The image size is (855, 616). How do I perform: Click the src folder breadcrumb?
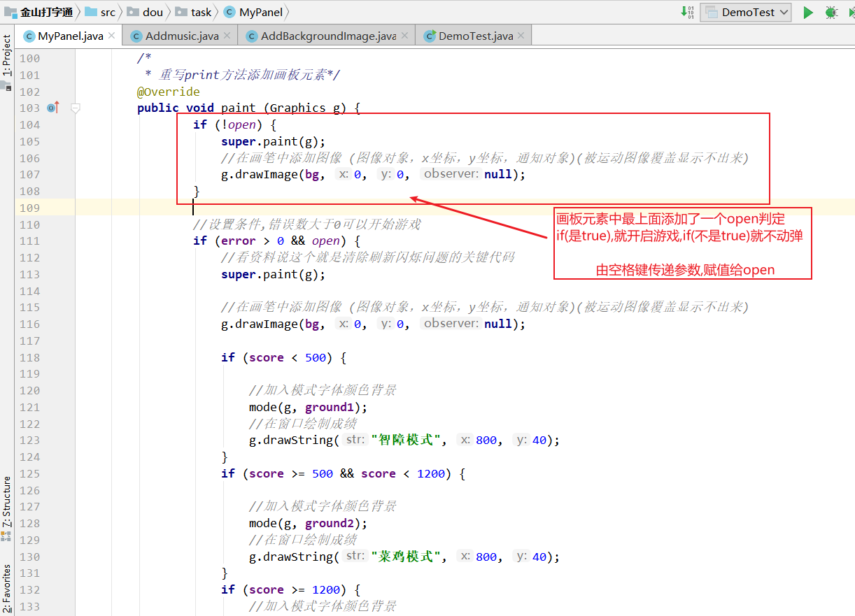tap(100, 12)
